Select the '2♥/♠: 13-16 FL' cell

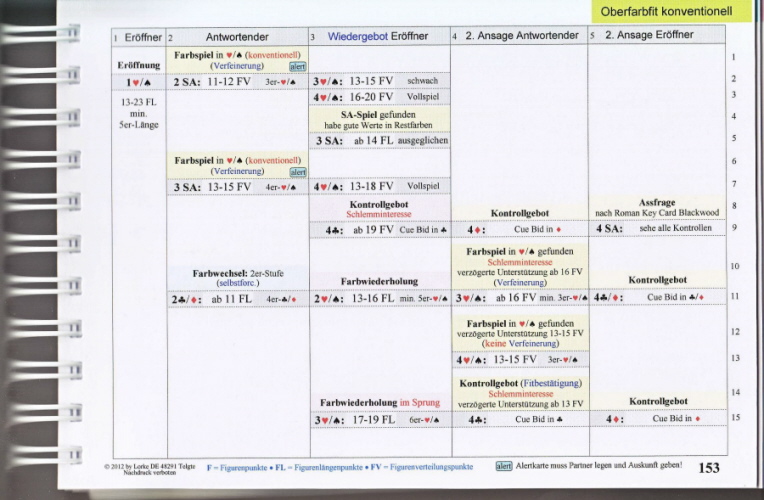380,298
